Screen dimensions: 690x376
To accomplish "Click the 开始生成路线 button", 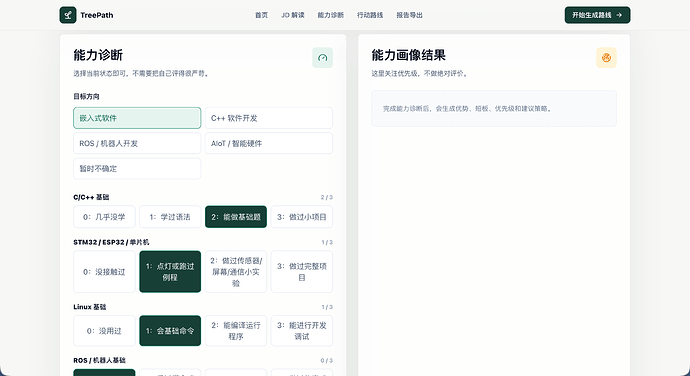I will click(598, 15).
